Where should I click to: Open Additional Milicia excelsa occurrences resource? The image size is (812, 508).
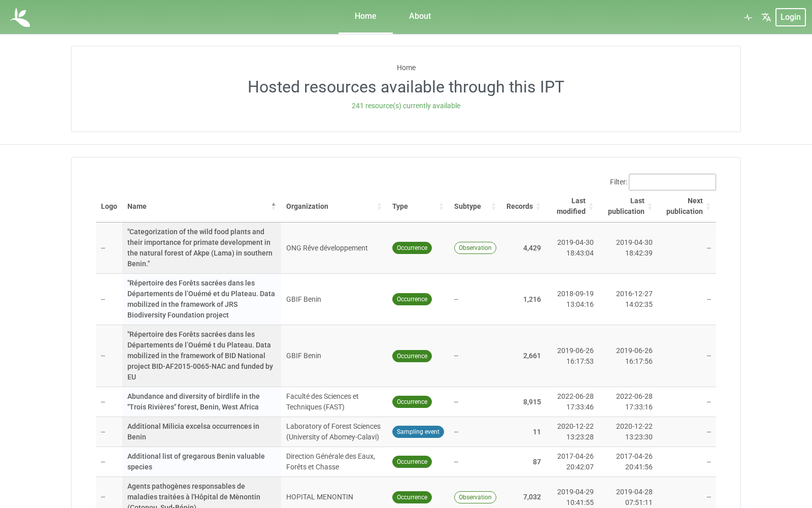click(x=193, y=432)
